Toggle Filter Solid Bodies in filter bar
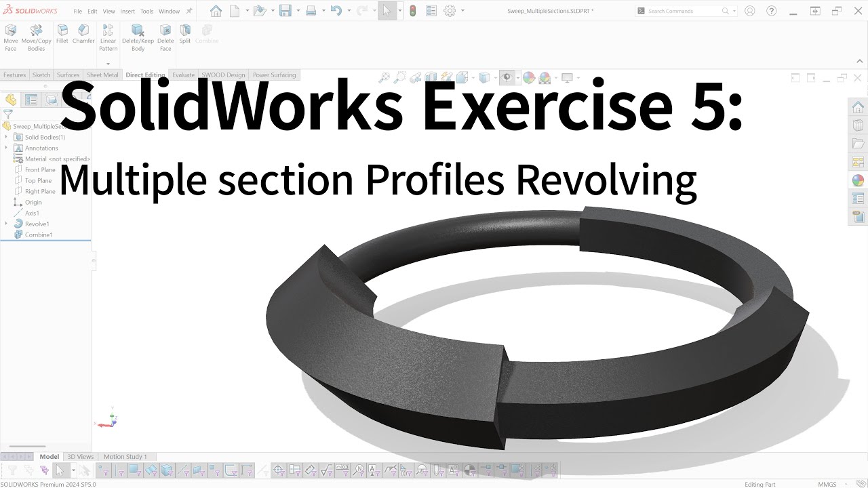The width and height of the screenshot is (868, 488). point(166,470)
